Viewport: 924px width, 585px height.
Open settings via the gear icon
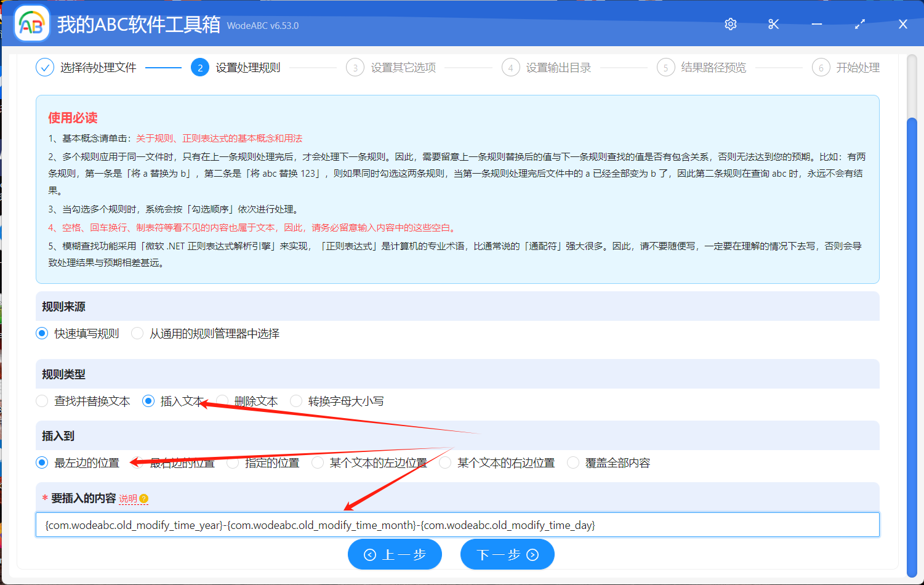point(731,24)
